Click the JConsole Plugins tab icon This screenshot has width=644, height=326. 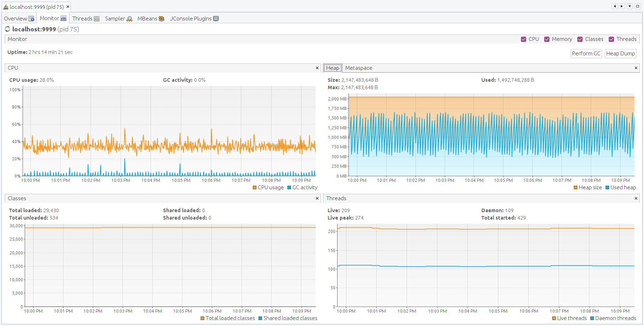(x=216, y=19)
